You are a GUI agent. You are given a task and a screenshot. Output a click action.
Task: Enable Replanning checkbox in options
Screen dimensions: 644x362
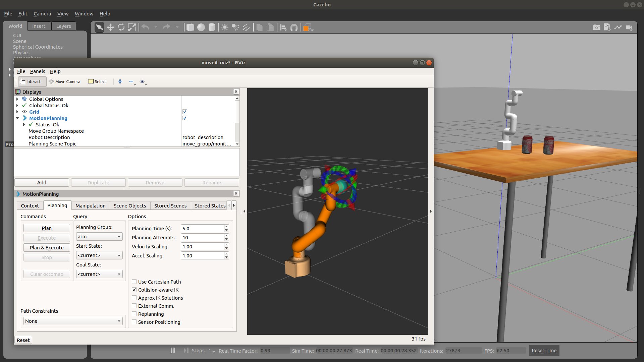(134, 314)
